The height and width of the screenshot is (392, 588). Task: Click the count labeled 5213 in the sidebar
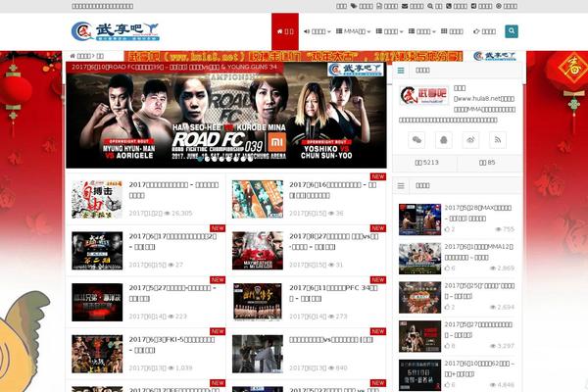[426, 163]
